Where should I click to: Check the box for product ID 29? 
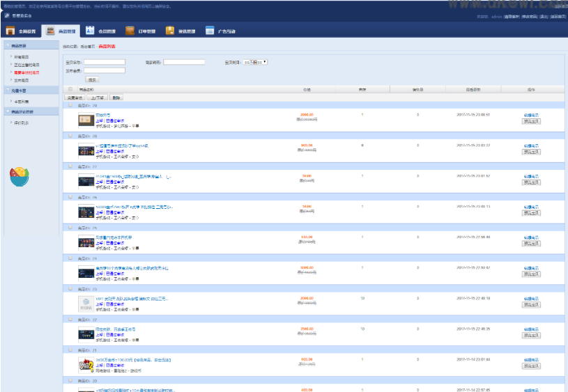point(70,106)
